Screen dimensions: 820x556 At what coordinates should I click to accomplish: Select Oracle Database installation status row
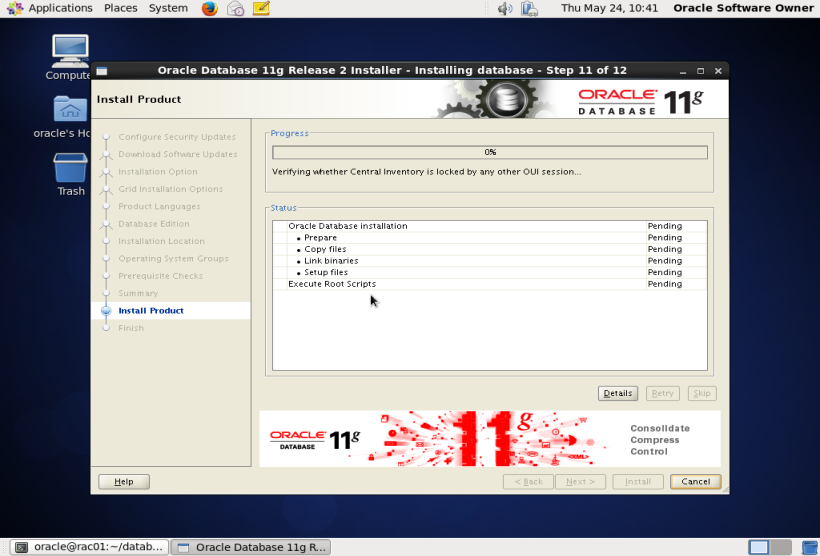(x=489, y=226)
